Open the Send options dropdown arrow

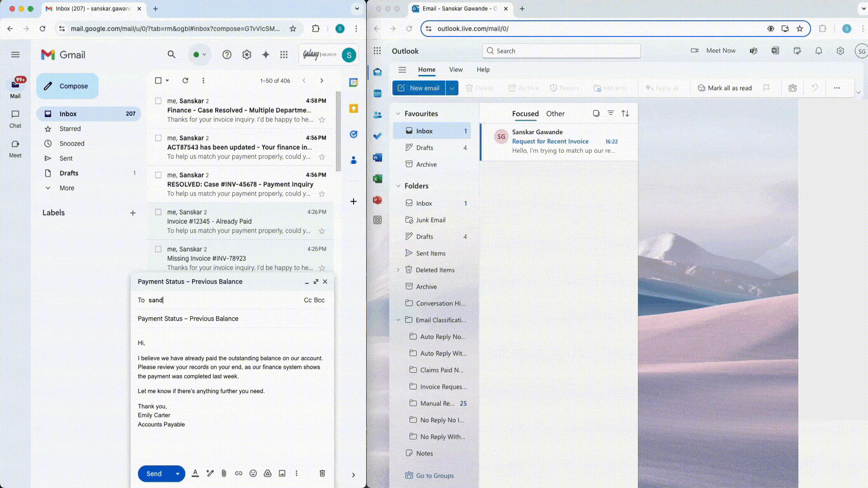coord(178,474)
